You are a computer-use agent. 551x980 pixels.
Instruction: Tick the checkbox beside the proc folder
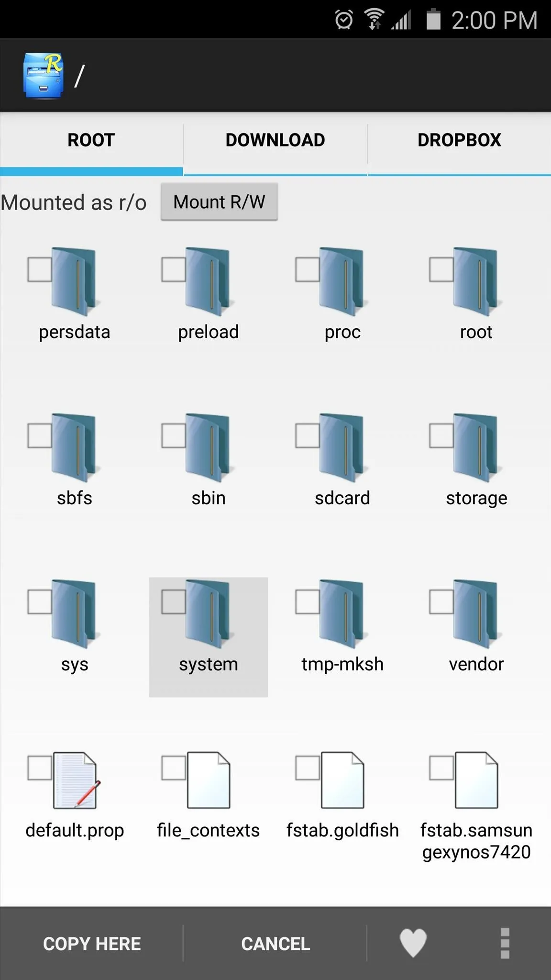[308, 269]
